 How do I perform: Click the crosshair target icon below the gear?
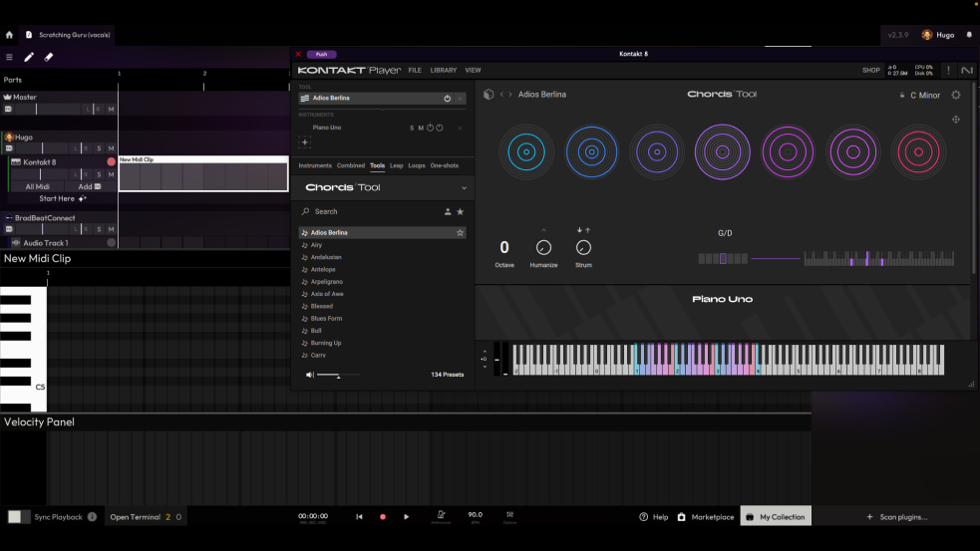pyautogui.click(x=956, y=120)
